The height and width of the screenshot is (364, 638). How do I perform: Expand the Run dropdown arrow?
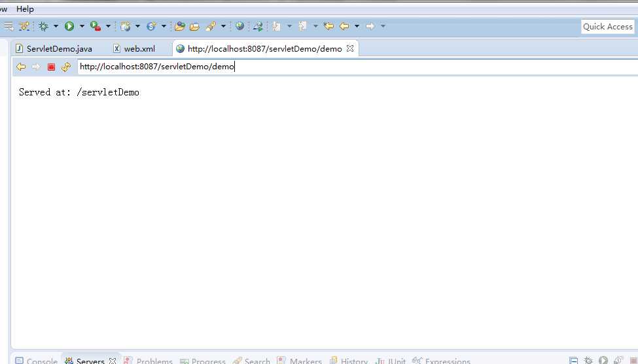coord(82,26)
